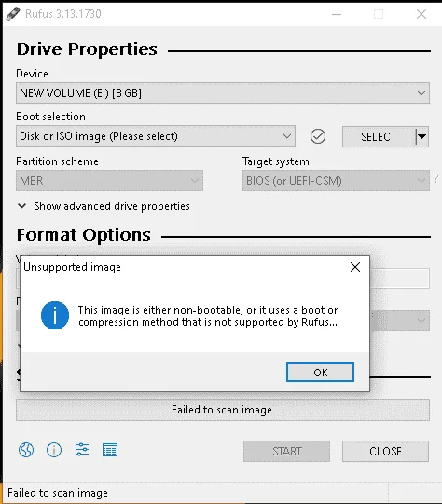Close the Rufus window
Image resolution: width=442 pixels, height=504 pixels.
(421, 14)
